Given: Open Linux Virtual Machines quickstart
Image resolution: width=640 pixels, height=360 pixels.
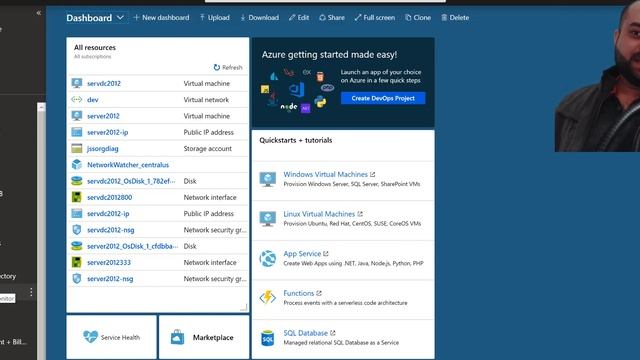Looking at the screenshot, I should [319, 214].
